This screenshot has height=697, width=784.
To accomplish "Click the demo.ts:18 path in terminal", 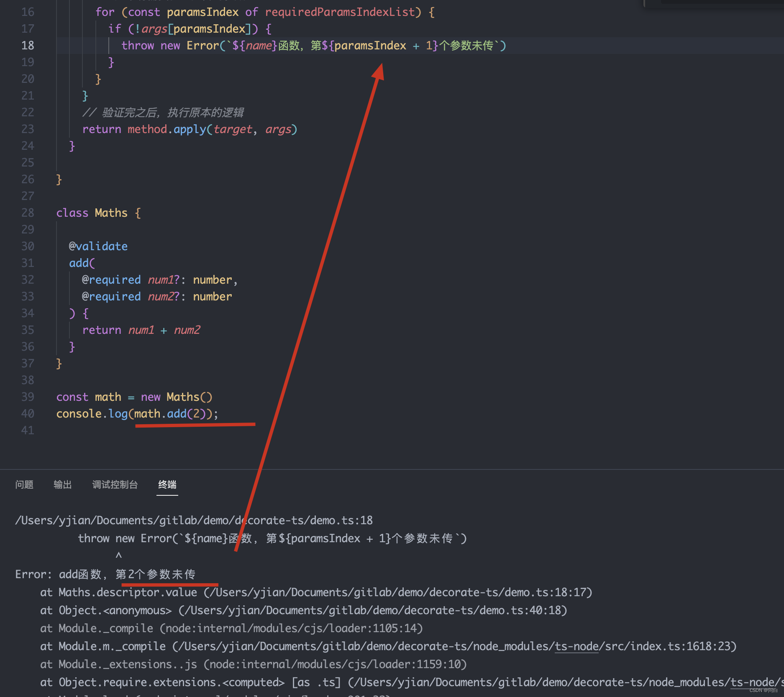I will coord(194,520).
